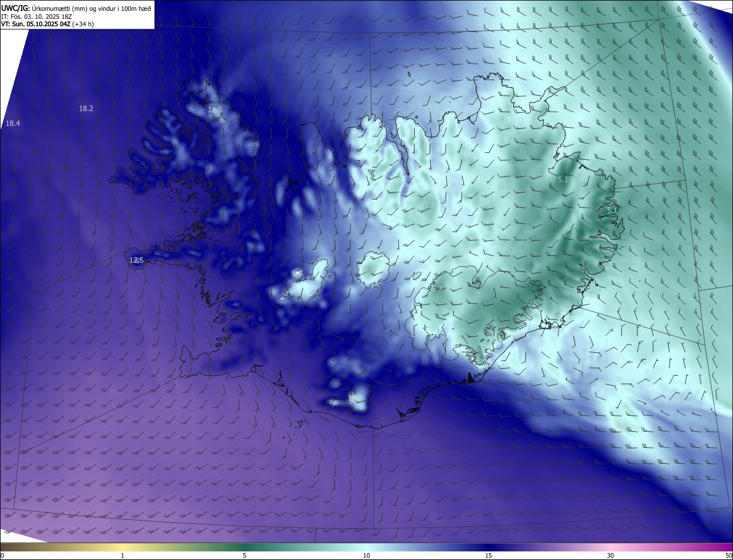Click the '30' label on the color scale
The width and height of the screenshot is (733, 560).
click(610, 555)
